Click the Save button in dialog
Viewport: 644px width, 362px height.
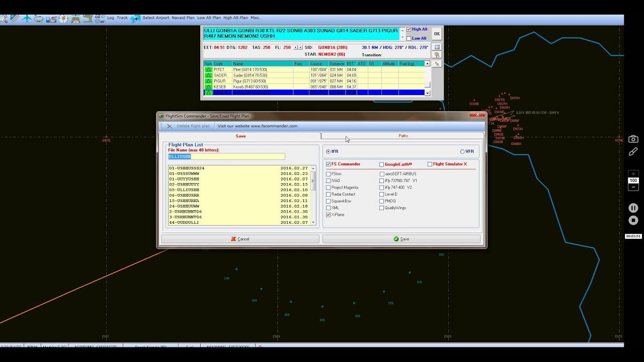tap(401, 239)
